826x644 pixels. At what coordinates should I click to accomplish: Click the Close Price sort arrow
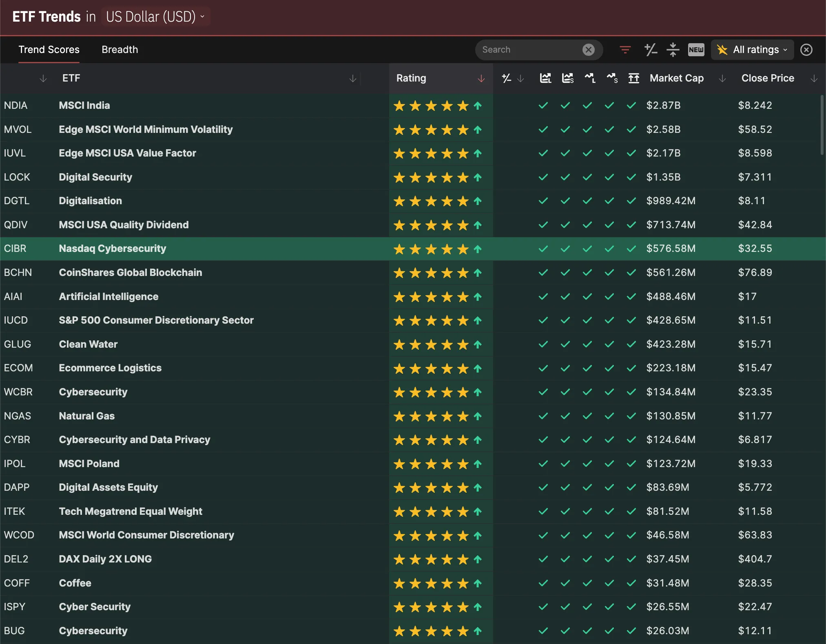click(x=814, y=79)
